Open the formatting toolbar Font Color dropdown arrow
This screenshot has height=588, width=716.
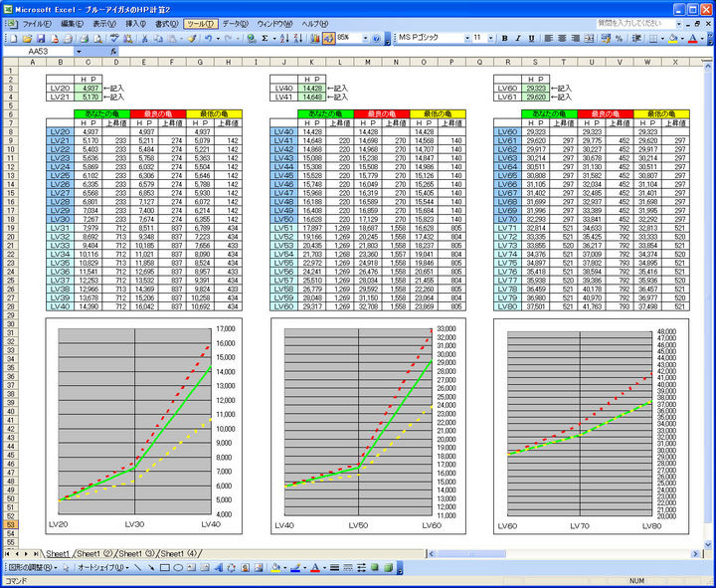click(x=702, y=39)
